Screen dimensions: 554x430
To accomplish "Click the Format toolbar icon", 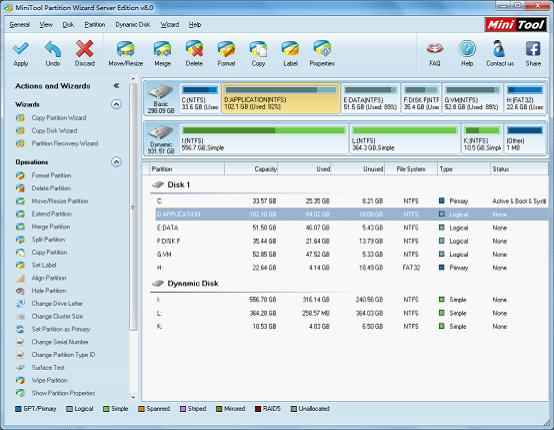I will [x=226, y=49].
